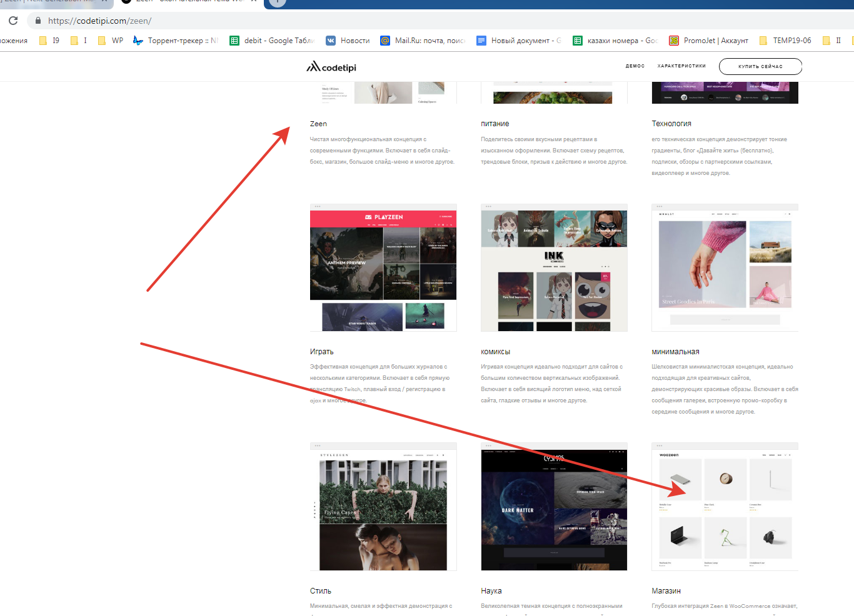The height and width of the screenshot is (616, 854).
Task: Reload the page with the refresh icon
Action: point(13,21)
